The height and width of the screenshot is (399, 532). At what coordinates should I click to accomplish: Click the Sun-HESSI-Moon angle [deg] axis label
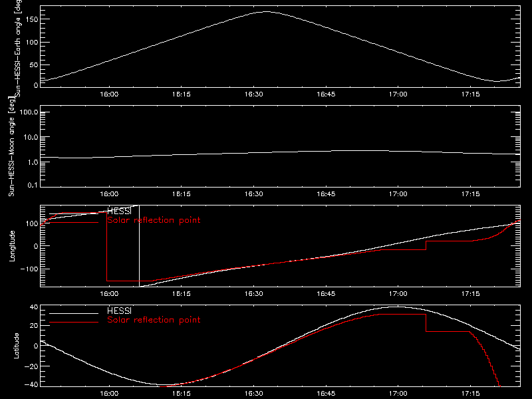click(11, 146)
